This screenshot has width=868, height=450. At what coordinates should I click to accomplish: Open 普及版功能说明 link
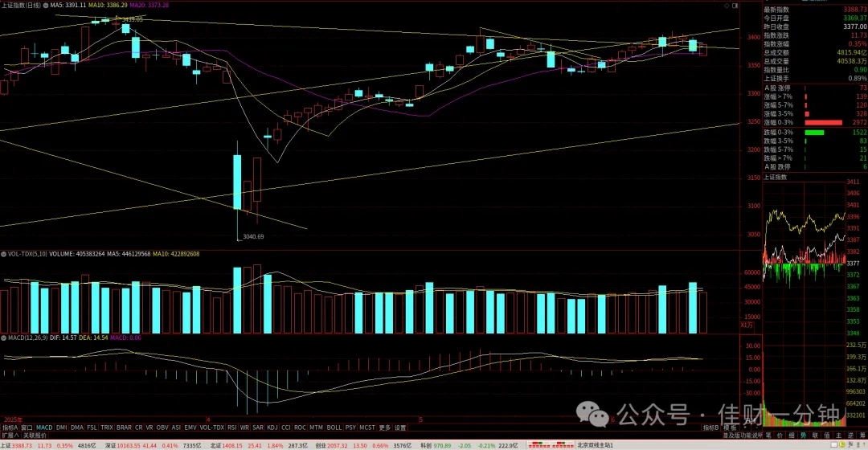pos(743,436)
